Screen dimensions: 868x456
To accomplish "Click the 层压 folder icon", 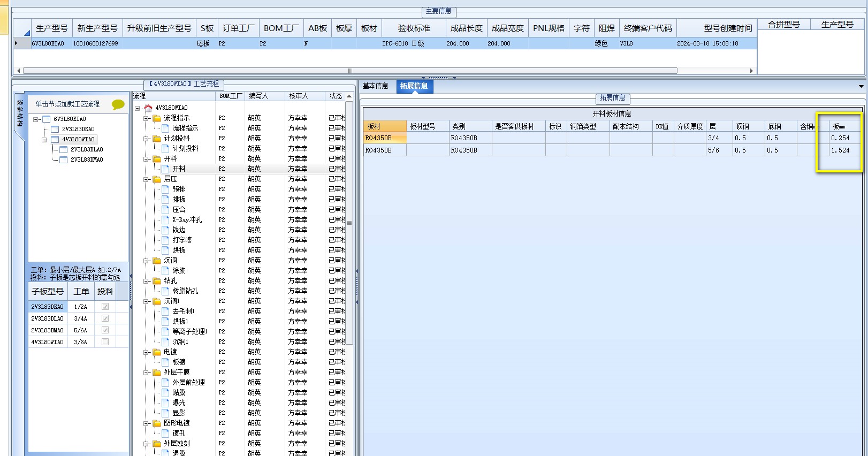I will (x=157, y=179).
